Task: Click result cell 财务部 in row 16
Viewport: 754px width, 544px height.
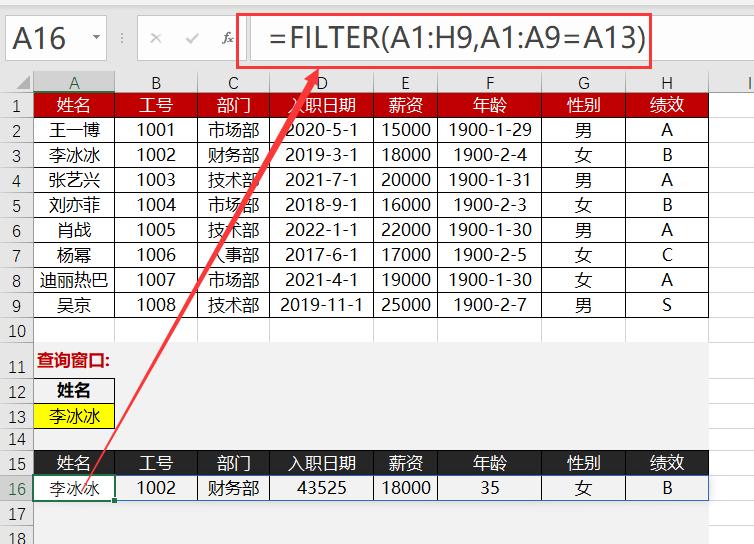Action: [233, 488]
